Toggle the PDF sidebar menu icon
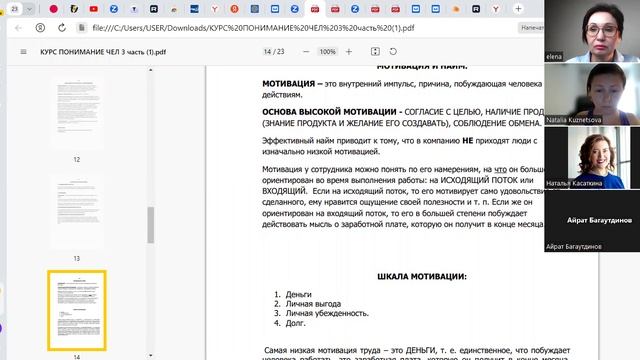 coord(23,52)
